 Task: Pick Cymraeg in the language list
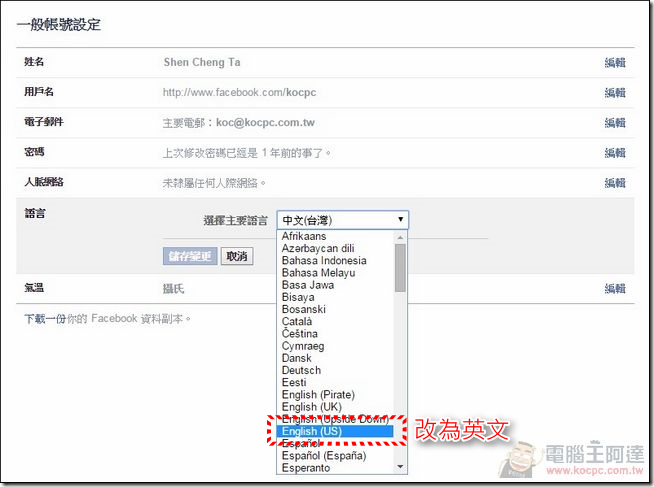(x=303, y=346)
